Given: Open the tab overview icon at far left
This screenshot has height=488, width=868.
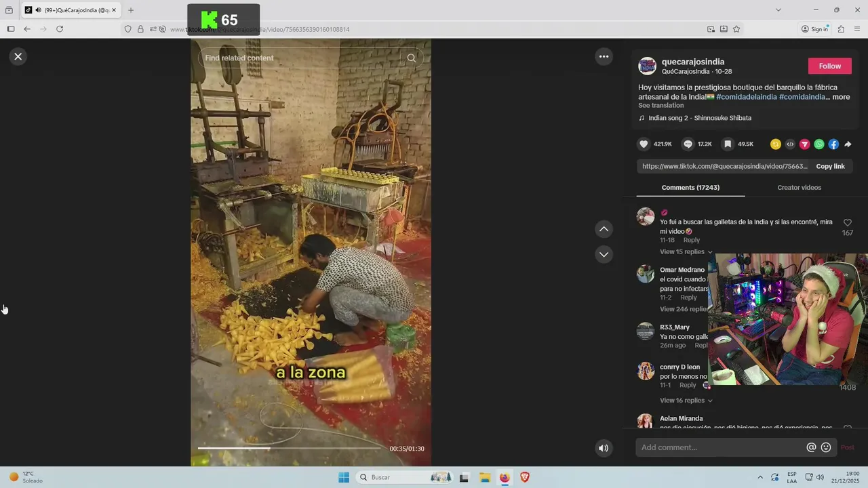Looking at the screenshot, I should 9,10.
